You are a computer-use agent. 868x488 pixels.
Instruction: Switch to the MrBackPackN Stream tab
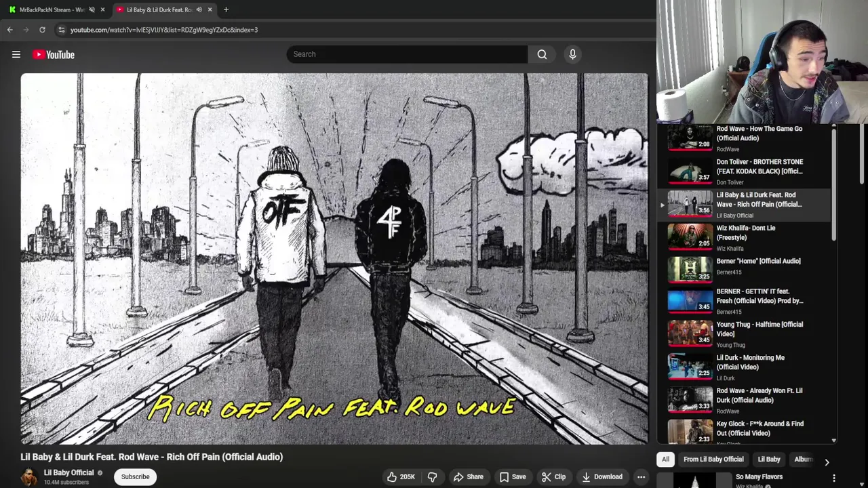51,9
